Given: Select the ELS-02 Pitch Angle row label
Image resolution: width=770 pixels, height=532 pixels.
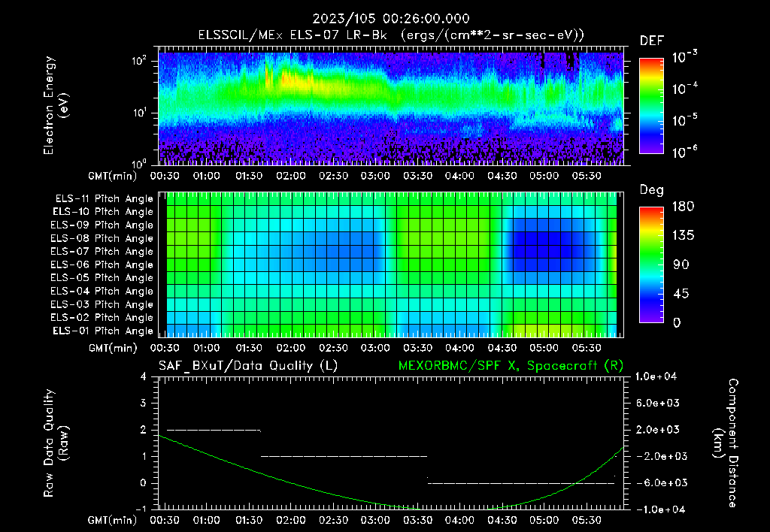Looking at the screenshot, I should (102, 318).
